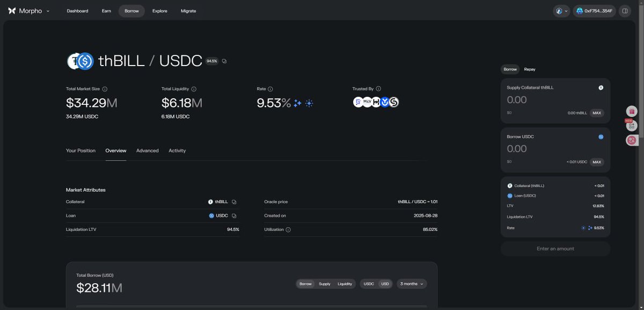Image resolution: width=644 pixels, height=310 pixels.
Task: Select the Borrow nav item
Action: pyautogui.click(x=131, y=11)
